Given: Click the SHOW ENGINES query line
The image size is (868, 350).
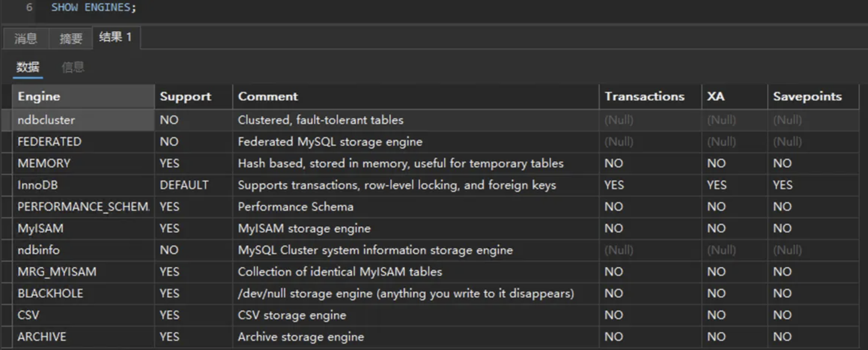Looking at the screenshot, I should (x=94, y=7).
